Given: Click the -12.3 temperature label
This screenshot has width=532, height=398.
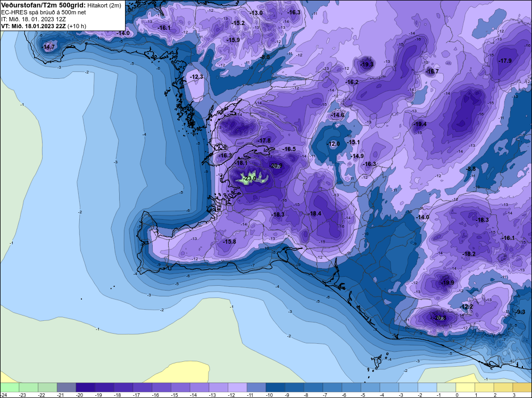Looking at the screenshot, I should (197, 77).
